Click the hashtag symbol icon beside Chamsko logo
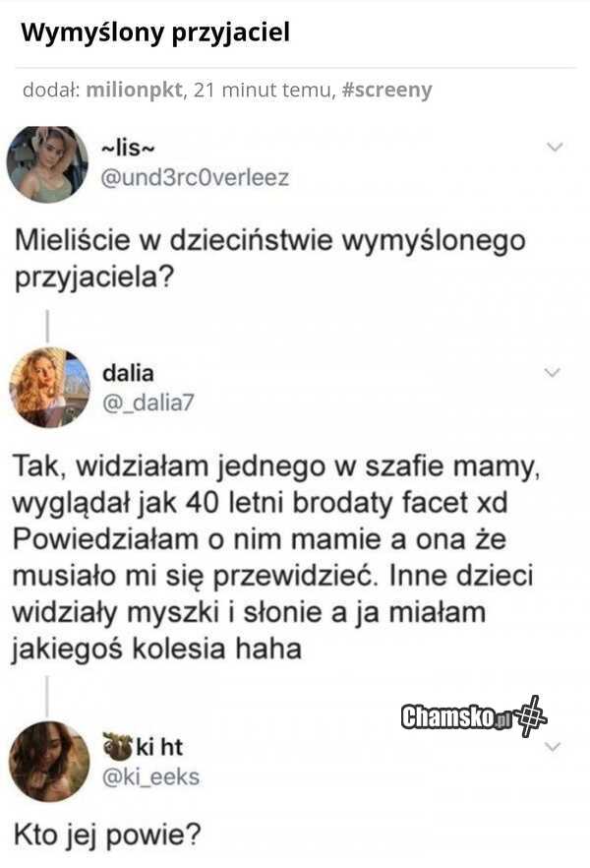The height and width of the screenshot is (868, 590). [x=531, y=715]
